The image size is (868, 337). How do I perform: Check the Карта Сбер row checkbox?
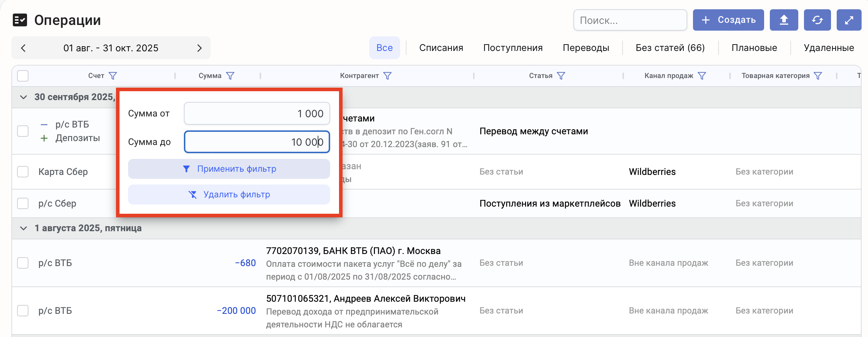(x=23, y=172)
